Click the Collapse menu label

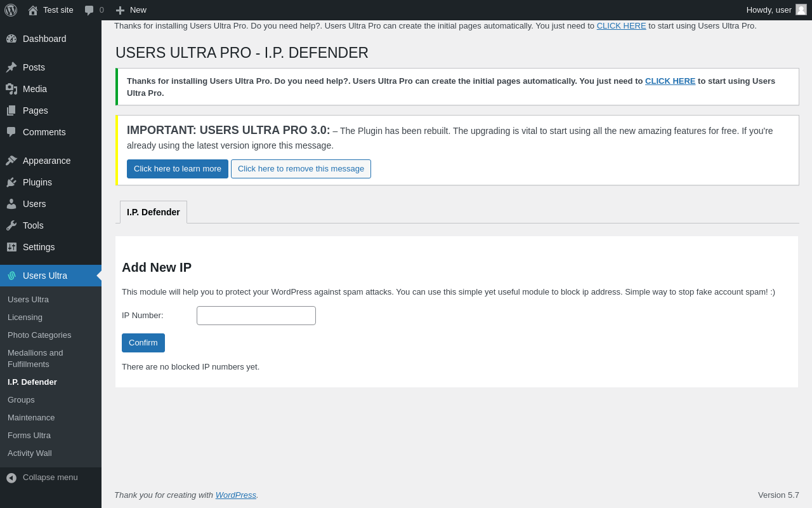pyautogui.click(x=50, y=478)
